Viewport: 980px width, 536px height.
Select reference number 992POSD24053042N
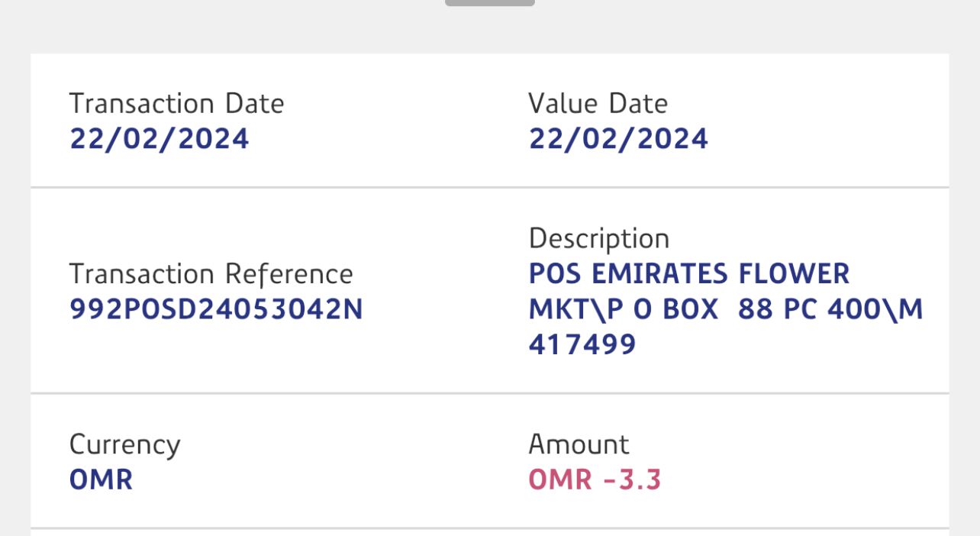click(216, 309)
